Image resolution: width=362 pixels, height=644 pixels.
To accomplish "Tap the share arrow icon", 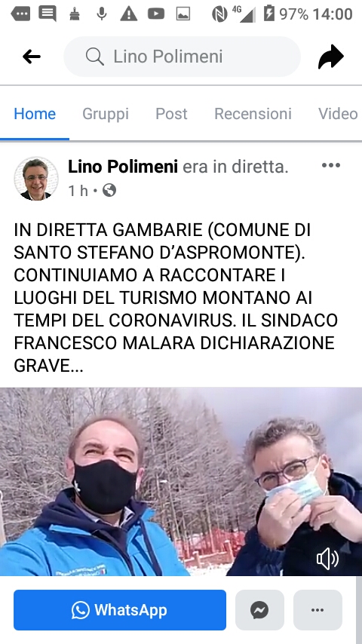I will point(331,57).
